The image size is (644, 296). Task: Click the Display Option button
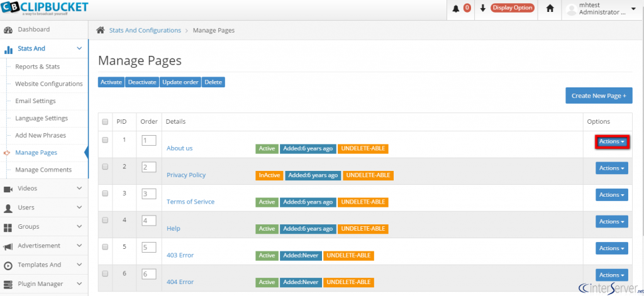(512, 8)
